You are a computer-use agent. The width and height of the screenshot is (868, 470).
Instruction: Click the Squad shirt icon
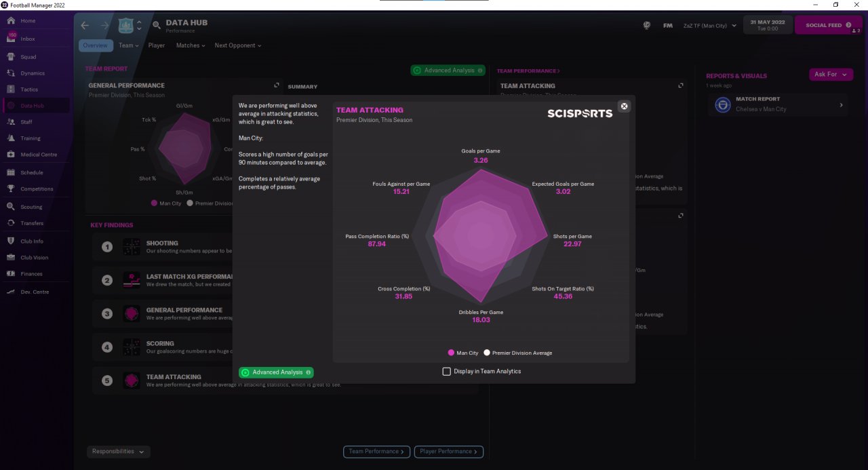tap(11, 57)
